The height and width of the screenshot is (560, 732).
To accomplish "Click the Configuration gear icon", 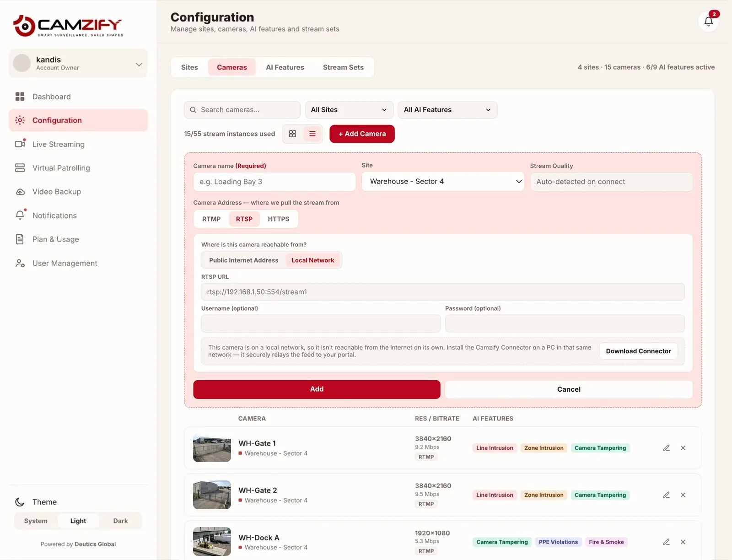I will (20, 120).
